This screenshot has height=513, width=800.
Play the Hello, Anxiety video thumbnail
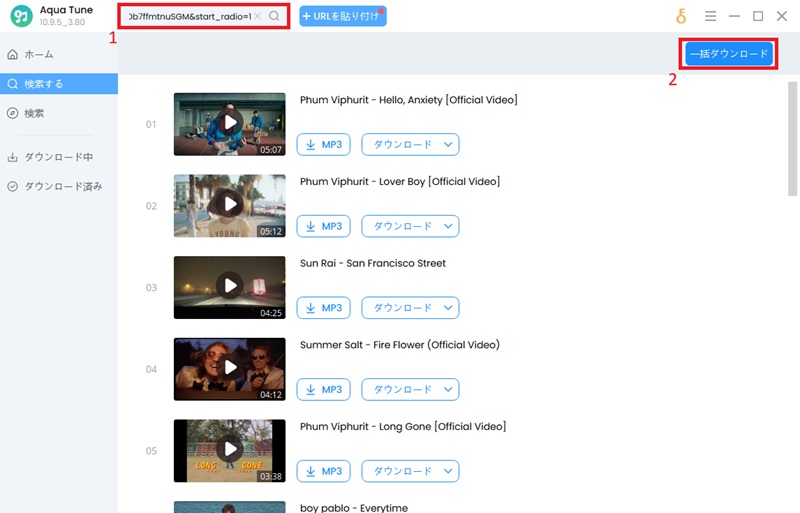click(230, 124)
